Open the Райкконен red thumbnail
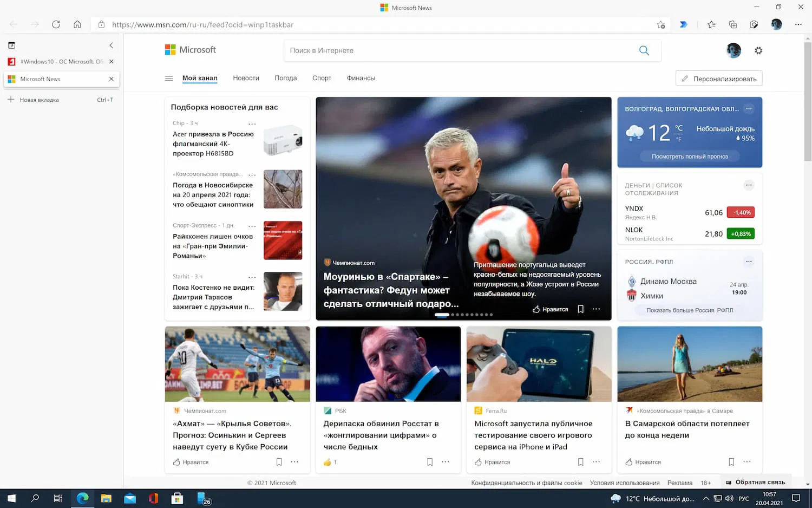Screen dimensions: 812x508 [283, 240]
